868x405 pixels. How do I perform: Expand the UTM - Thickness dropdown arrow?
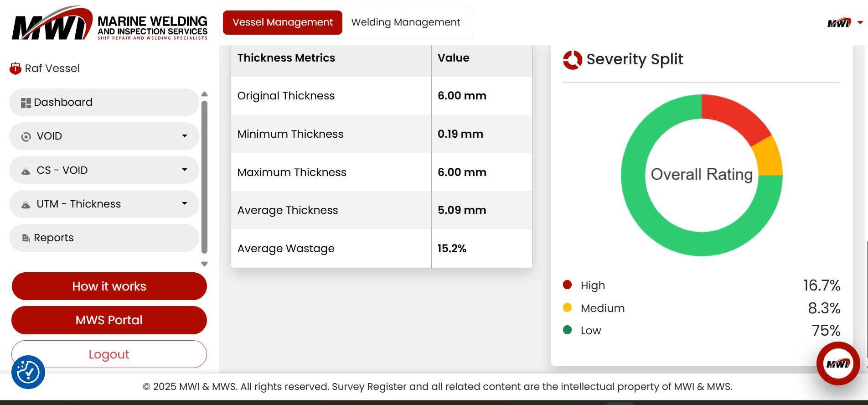pyautogui.click(x=185, y=203)
